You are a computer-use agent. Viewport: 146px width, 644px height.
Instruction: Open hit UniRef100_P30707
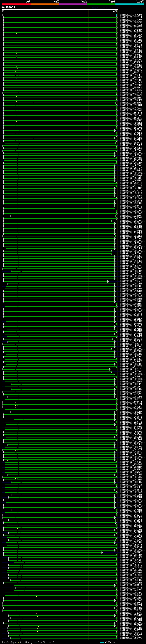[131, 20]
